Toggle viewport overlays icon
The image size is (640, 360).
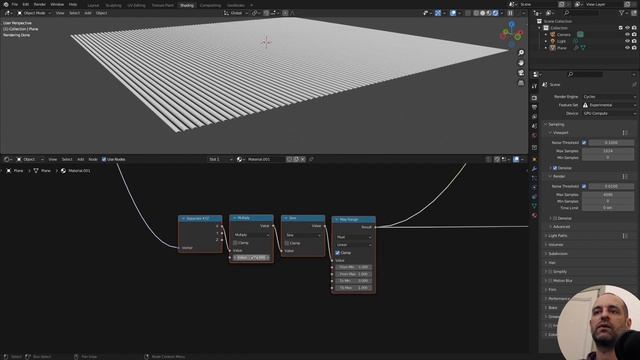453,13
